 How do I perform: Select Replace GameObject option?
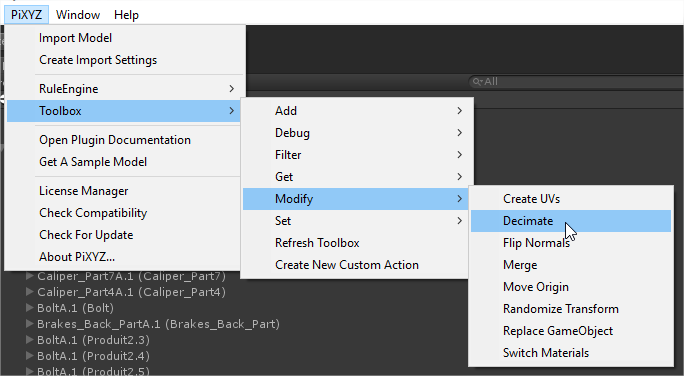click(x=571, y=331)
